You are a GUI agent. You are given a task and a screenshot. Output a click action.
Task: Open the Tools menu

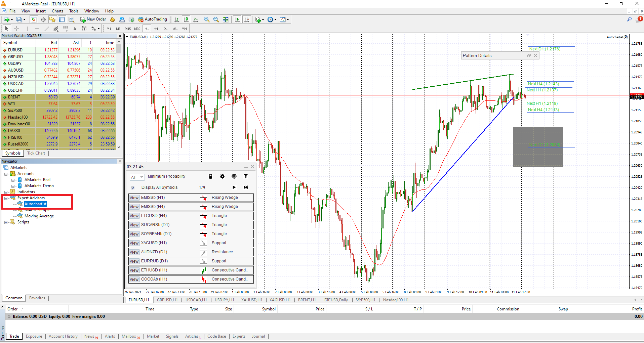point(74,11)
